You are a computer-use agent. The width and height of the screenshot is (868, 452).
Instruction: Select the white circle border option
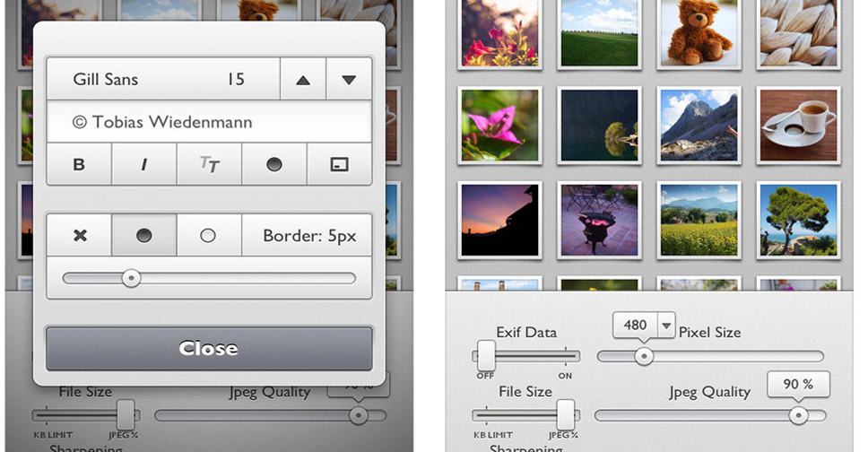pyautogui.click(x=208, y=236)
